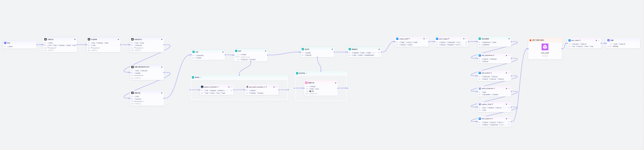The width and height of the screenshot is (644, 150).
Task: Test-run the get_audio_duration_1 node
Action: (274, 87)
